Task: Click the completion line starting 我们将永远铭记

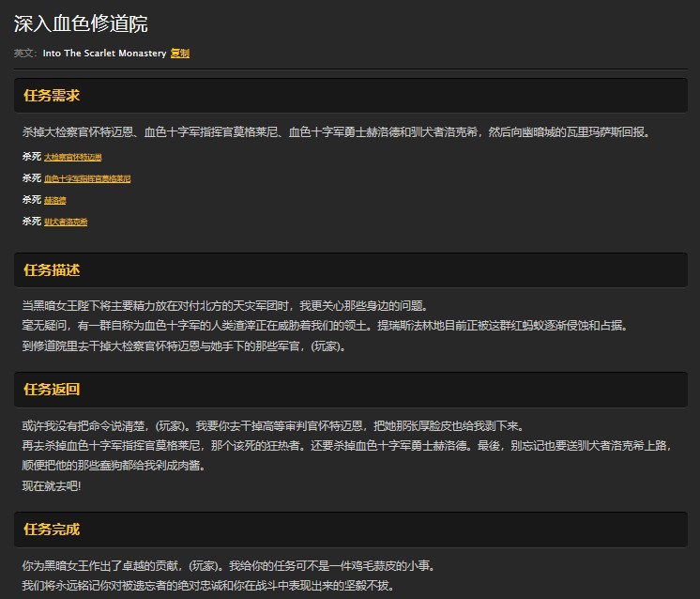Action: coord(206,586)
